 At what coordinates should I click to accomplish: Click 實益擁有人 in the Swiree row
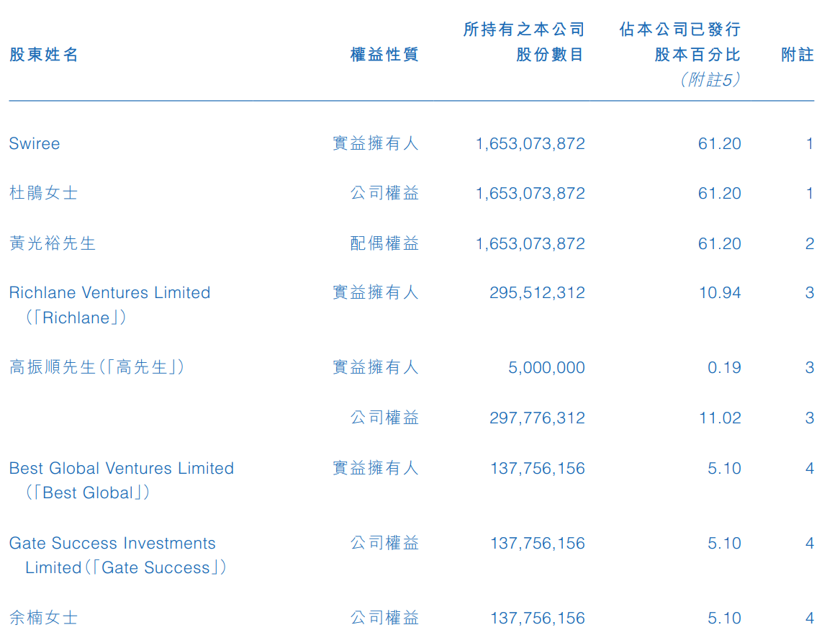(x=376, y=143)
